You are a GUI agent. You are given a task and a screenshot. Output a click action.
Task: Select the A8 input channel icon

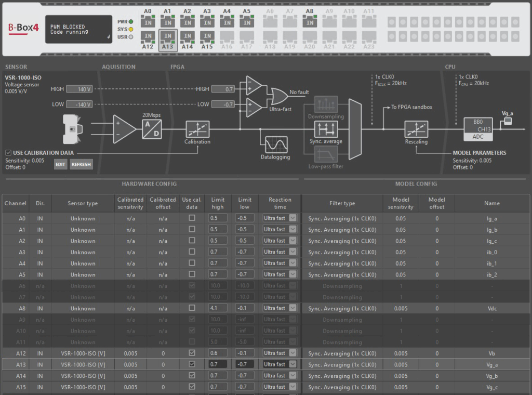(310, 22)
